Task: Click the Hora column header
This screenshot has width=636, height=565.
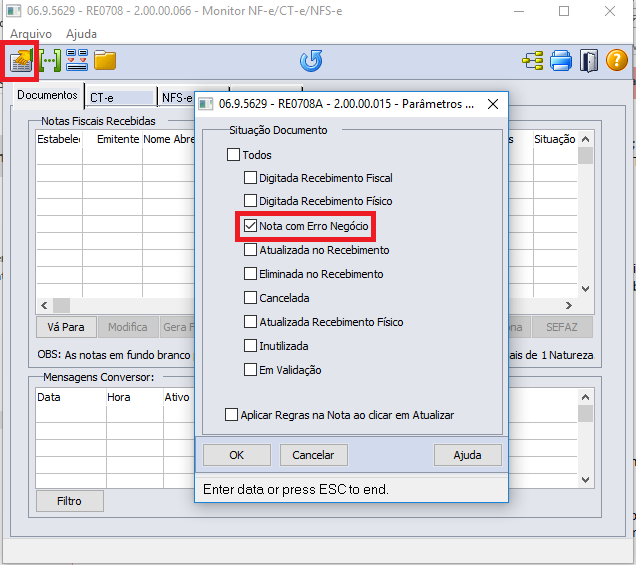Action: (135, 397)
